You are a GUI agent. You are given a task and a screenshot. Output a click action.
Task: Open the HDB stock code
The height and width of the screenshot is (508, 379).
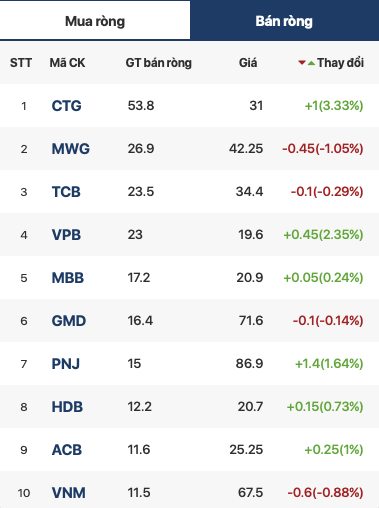pyautogui.click(x=67, y=407)
